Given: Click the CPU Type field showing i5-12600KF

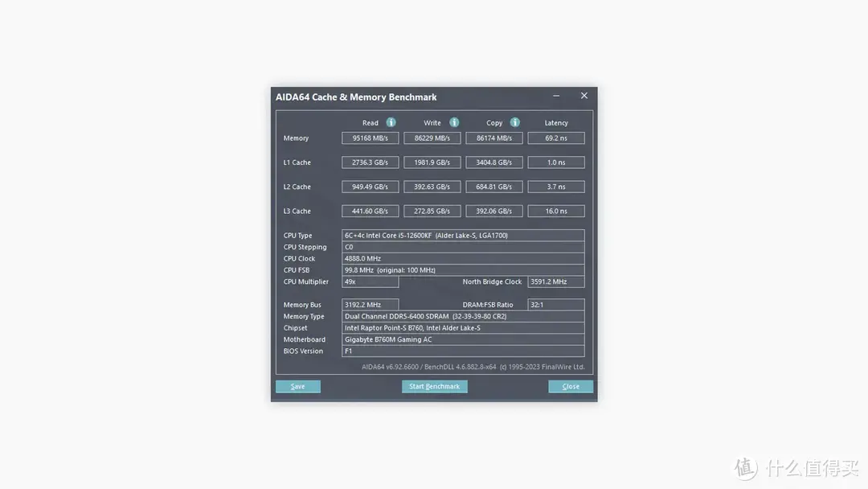Looking at the screenshot, I should (463, 236).
